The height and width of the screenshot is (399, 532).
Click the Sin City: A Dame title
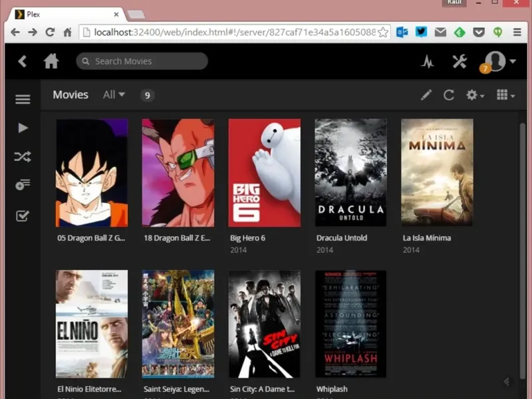[262, 389]
